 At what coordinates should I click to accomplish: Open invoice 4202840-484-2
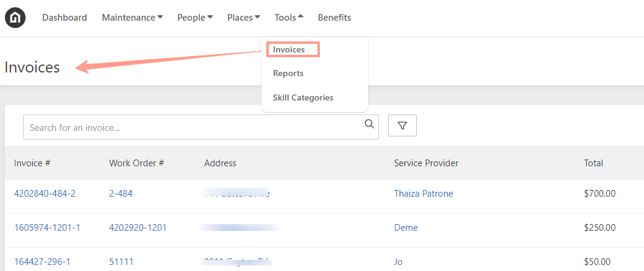click(44, 194)
